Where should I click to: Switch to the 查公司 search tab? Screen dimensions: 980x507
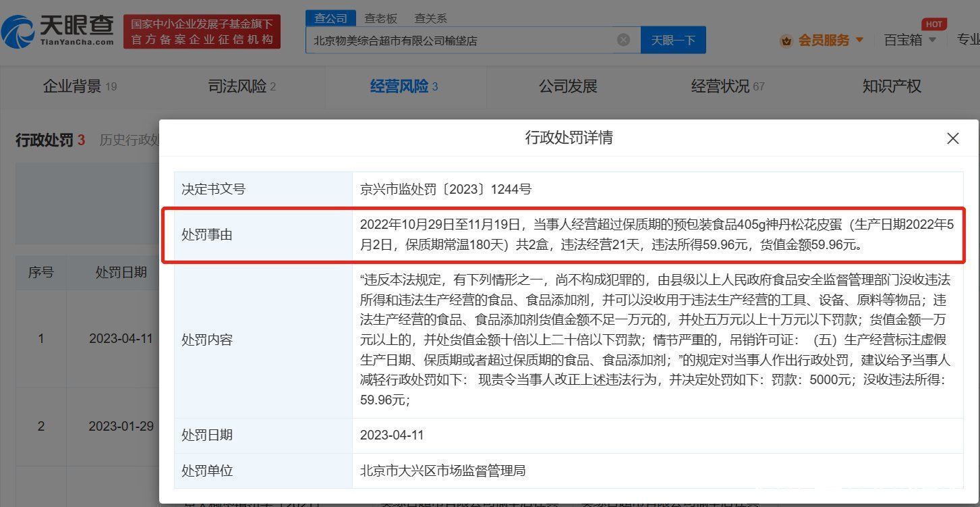click(x=330, y=18)
